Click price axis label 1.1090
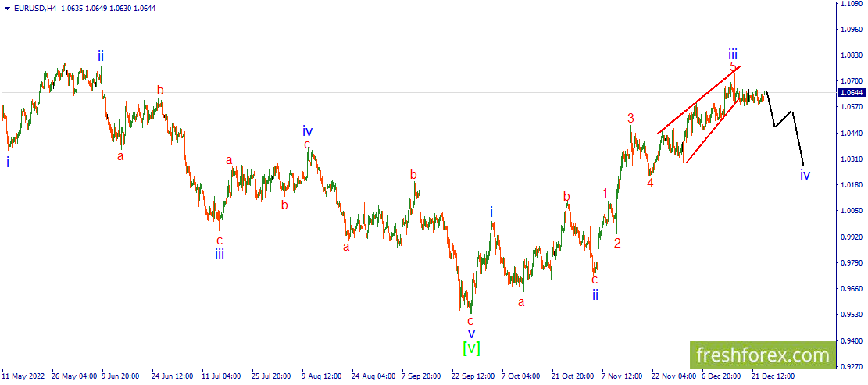This screenshot has width=868, height=385. tap(852, 3)
